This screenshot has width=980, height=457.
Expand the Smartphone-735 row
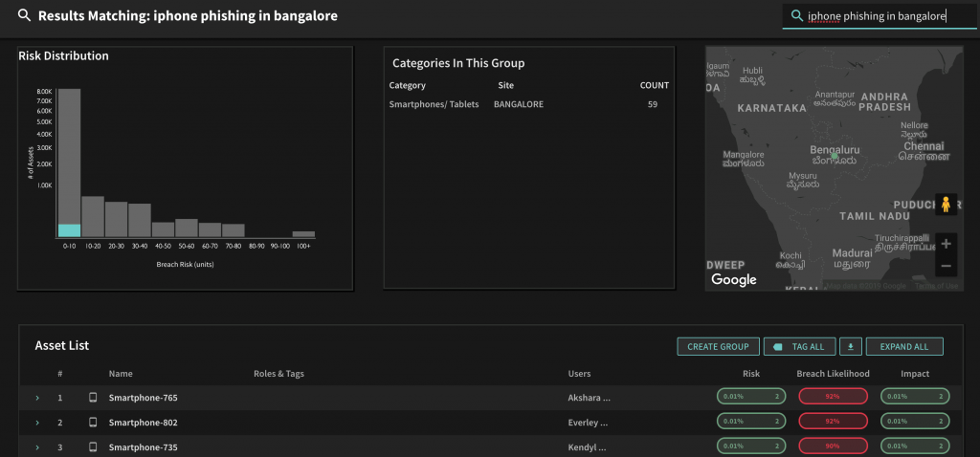pos(37,447)
